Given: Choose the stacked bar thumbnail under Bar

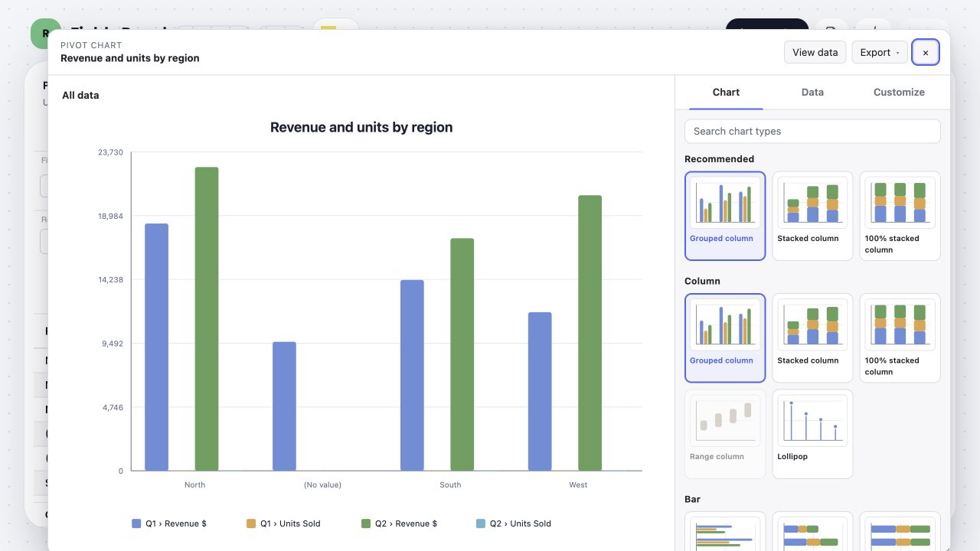Looking at the screenshot, I should click(812, 532).
